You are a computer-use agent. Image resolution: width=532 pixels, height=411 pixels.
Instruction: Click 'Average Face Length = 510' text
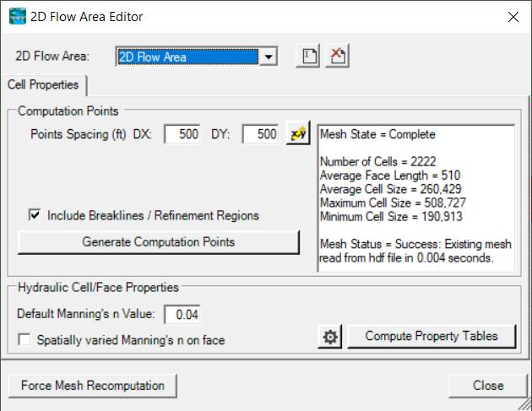click(390, 176)
